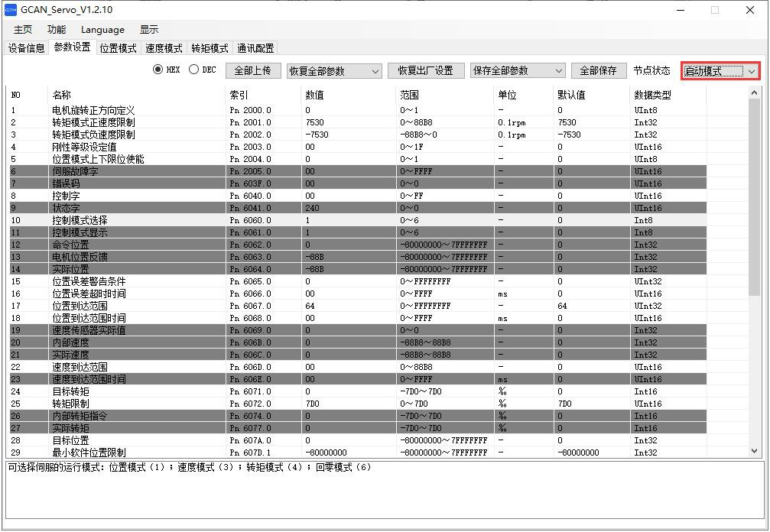Expand the 保存全部参数 dropdown
This screenshot has width=770, height=532.
coord(518,71)
